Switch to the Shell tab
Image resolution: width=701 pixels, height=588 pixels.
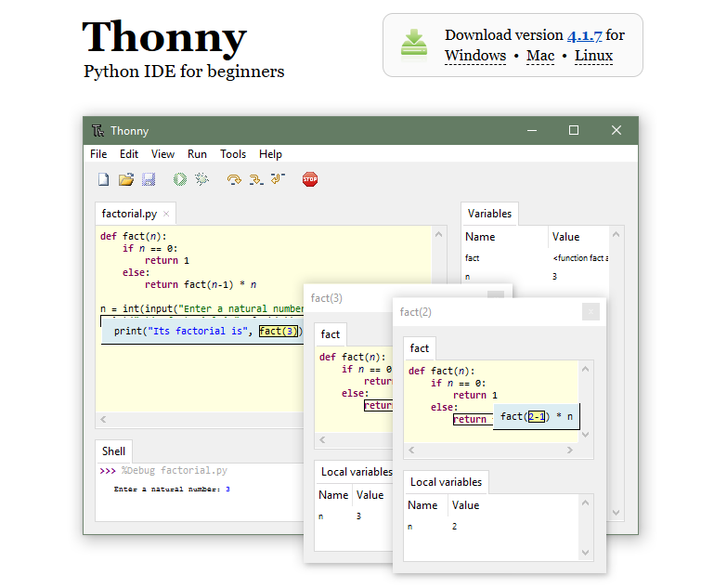(113, 451)
